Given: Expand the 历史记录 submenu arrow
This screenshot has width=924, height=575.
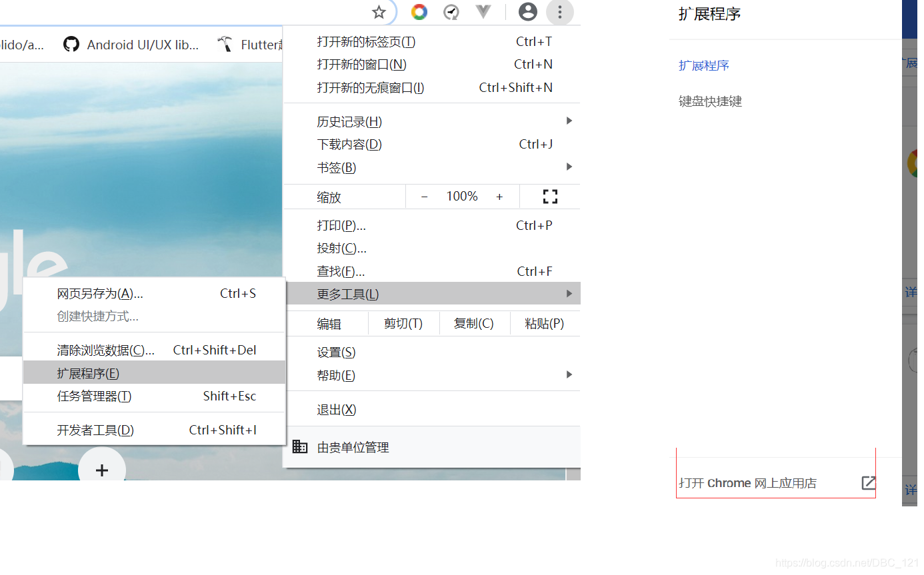Looking at the screenshot, I should click(x=569, y=121).
